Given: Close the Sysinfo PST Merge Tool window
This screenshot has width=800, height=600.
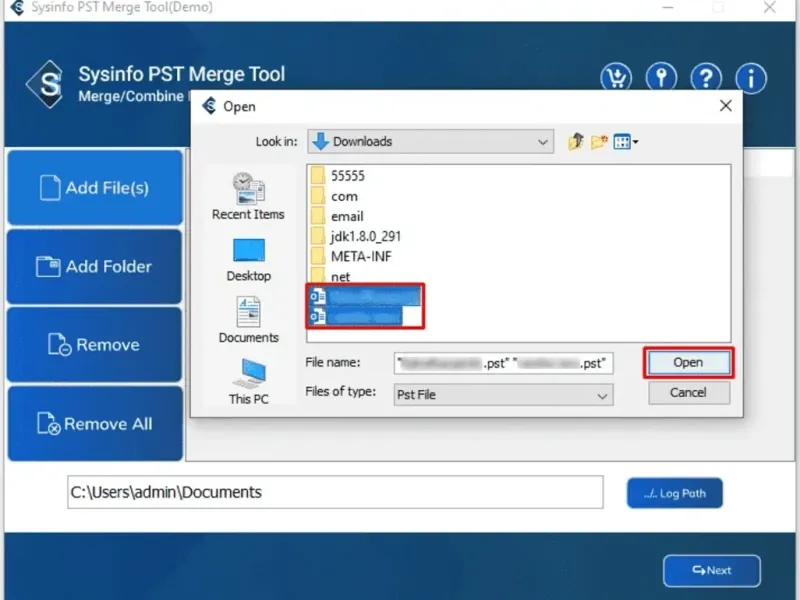Looking at the screenshot, I should (769, 7).
